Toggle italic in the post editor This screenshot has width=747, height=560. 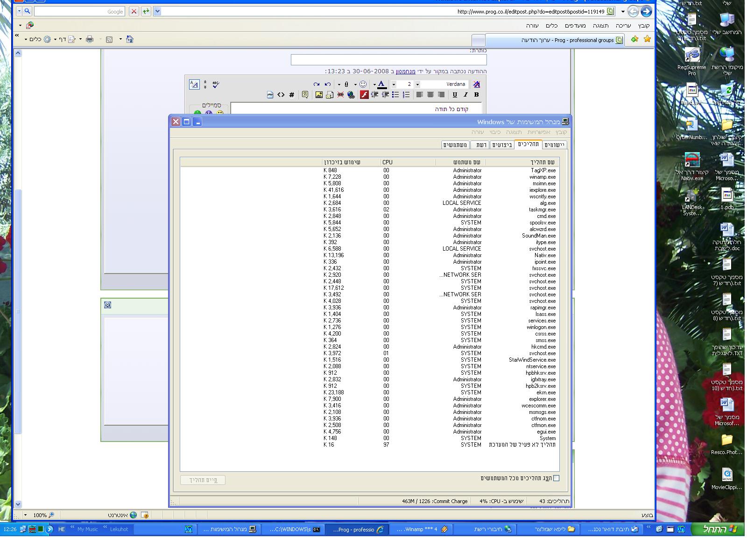(x=465, y=95)
